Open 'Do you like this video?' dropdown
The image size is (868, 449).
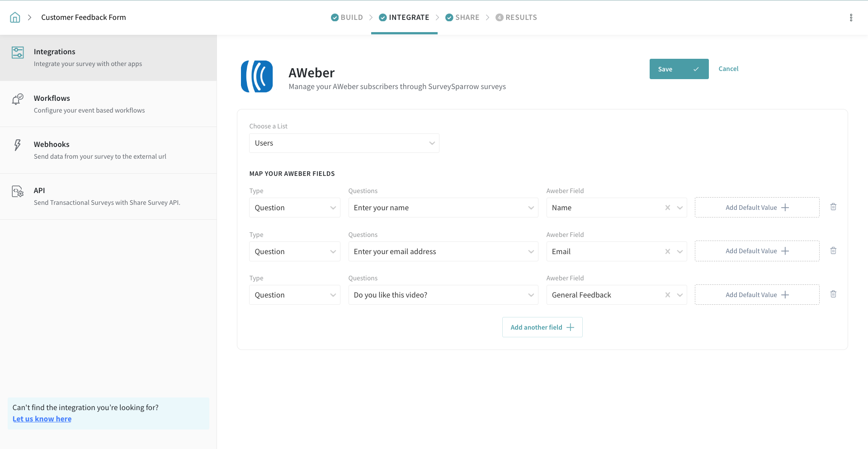coord(443,295)
